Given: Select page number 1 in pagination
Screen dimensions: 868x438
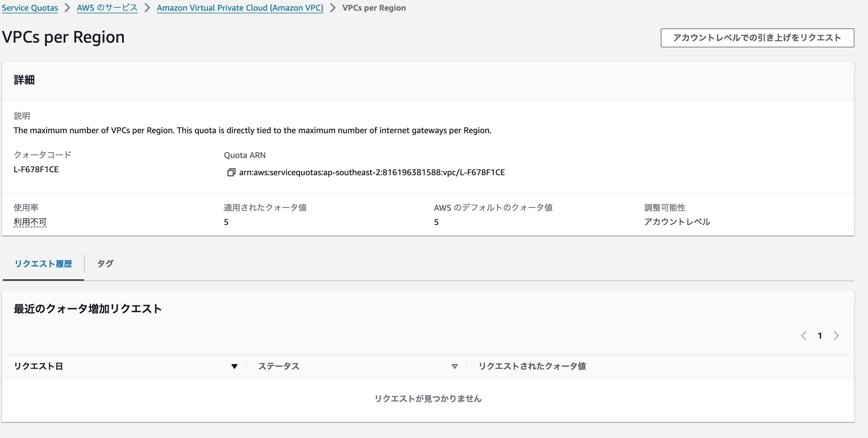Looking at the screenshot, I should pyautogui.click(x=820, y=336).
